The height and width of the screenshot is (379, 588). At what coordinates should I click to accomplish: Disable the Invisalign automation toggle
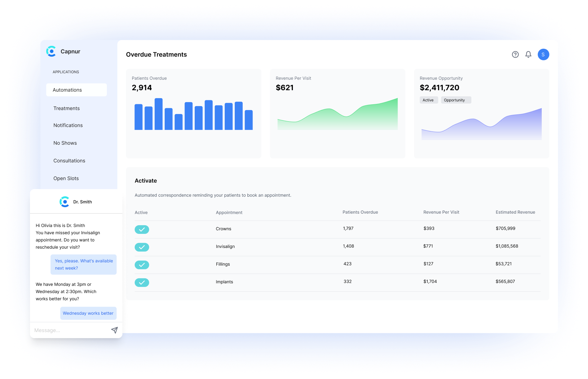[x=142, y=247]
